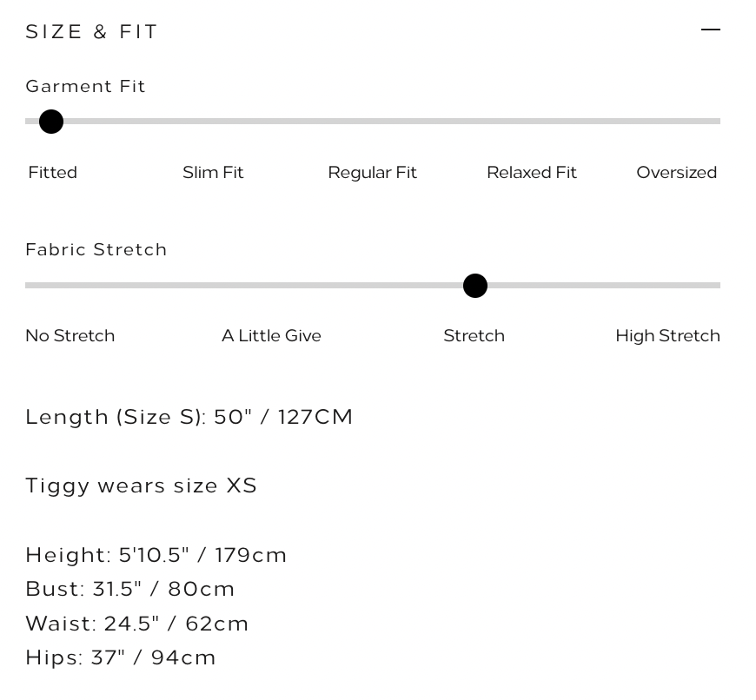Click the SIZE & FIT heading
The image size is (756, 700).
coord(92,32)
